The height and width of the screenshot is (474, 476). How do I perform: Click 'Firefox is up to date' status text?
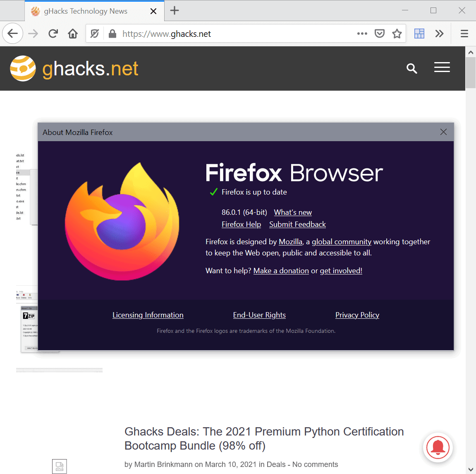click(254, 192)
